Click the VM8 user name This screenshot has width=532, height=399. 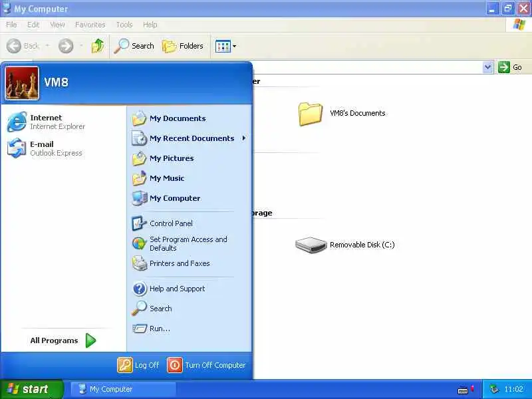(57, 82)
